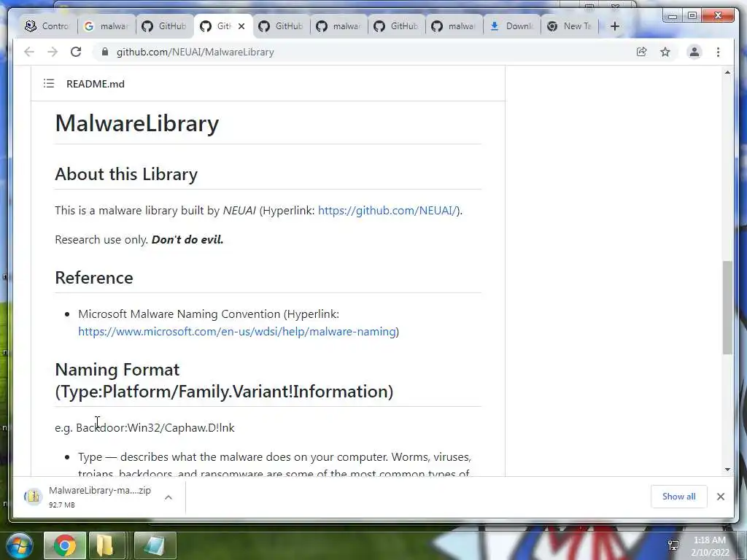
Task: Open the Chrome three-dot menu
Action: tap(718, 52)
